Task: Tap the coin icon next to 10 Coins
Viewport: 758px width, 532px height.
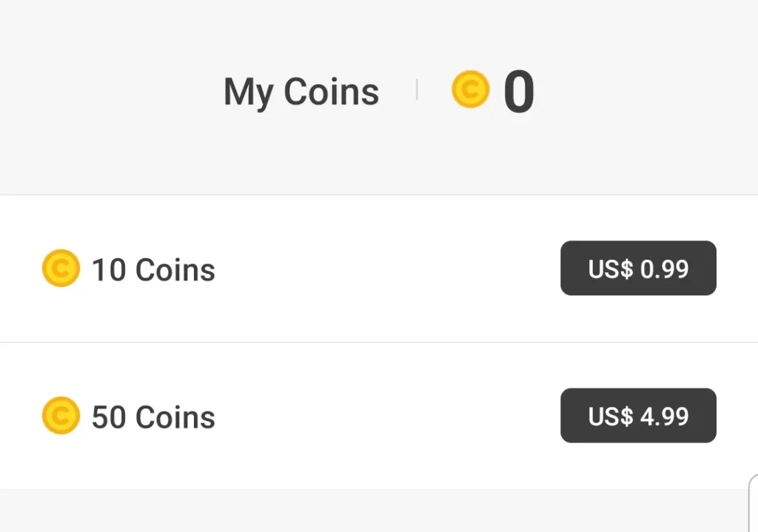Action: click(x=61, y=269)
